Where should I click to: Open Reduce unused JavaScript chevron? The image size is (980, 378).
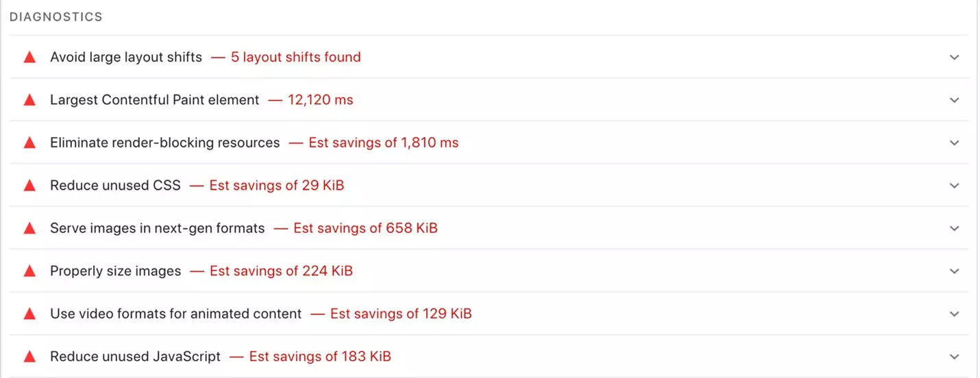(955, 357)
